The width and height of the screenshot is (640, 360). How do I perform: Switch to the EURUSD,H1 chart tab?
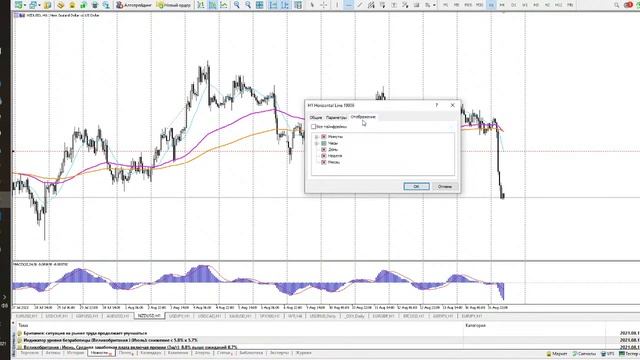28,316
